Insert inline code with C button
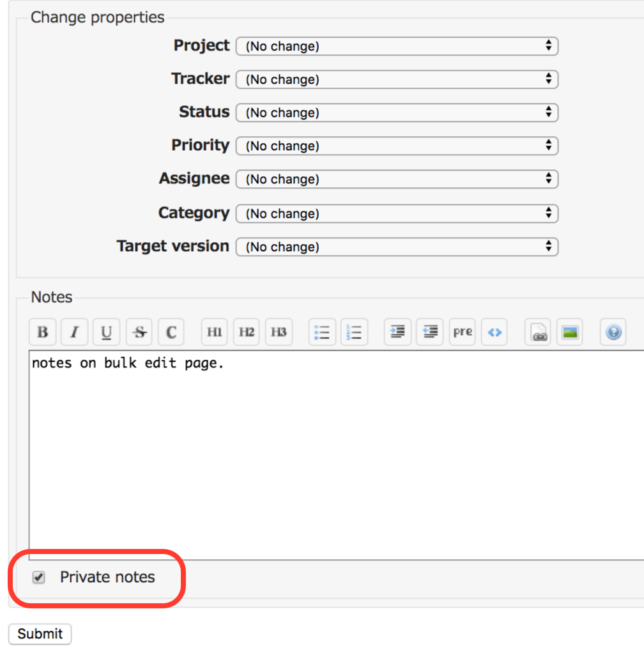The width and height of the screenshot is (644, 648). (x=171, y=332)
